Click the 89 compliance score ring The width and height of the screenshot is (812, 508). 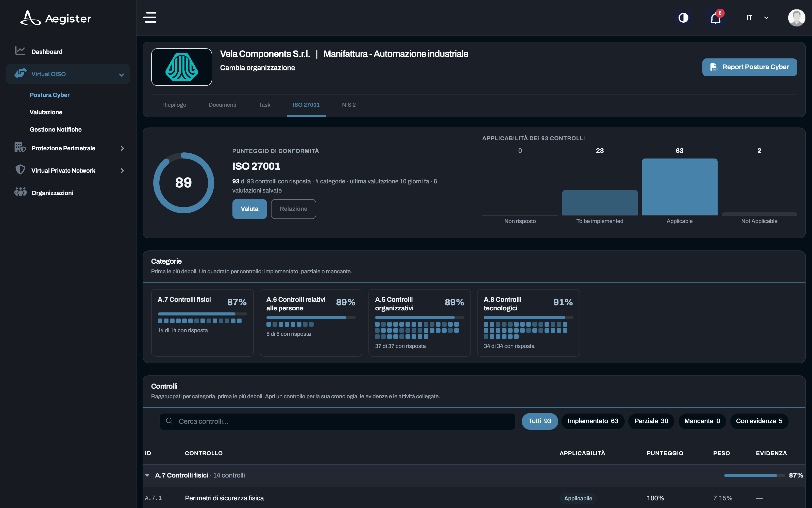183,183
